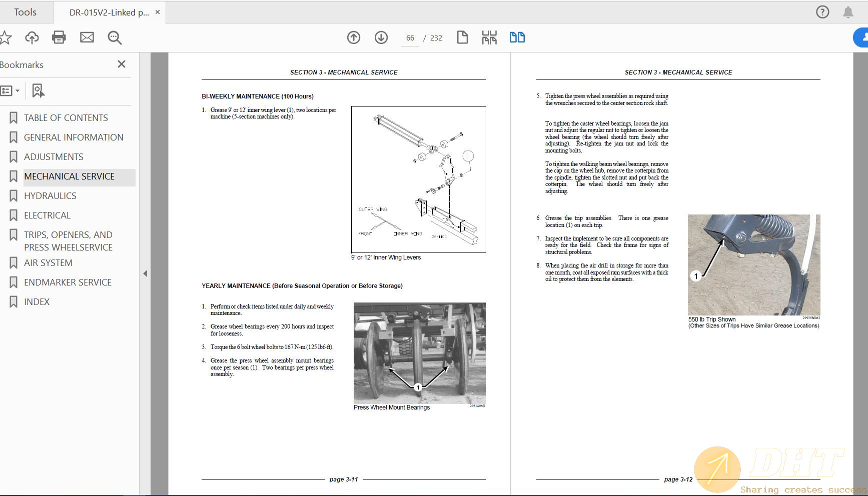Open the Tools tab
The image size is (868, 496).
[x=25, y=12]
